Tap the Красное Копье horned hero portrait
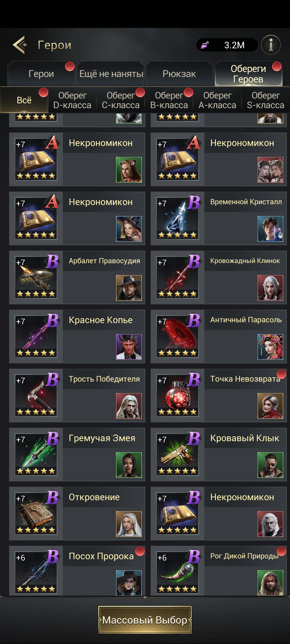Viewport: 290px width, 644px height. coord(129,347)
